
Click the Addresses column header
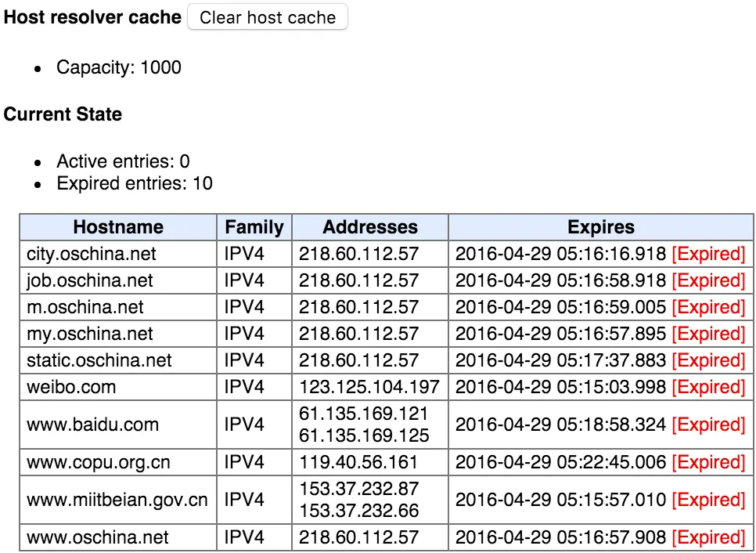point(370,227)
